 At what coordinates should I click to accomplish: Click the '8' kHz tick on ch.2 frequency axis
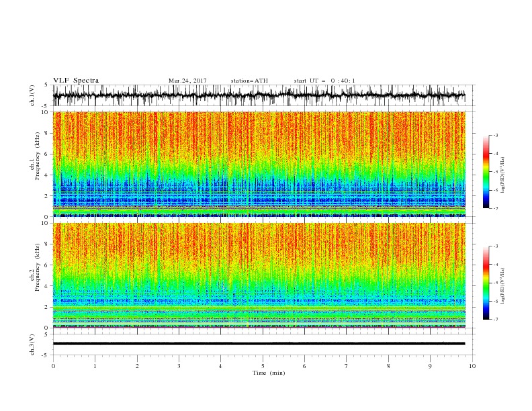[46, 244]
